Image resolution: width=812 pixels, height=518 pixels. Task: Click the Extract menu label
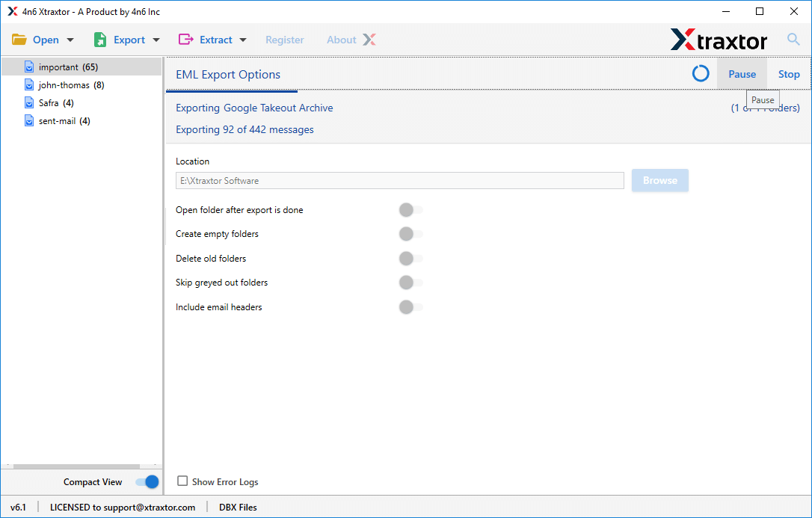216,40
